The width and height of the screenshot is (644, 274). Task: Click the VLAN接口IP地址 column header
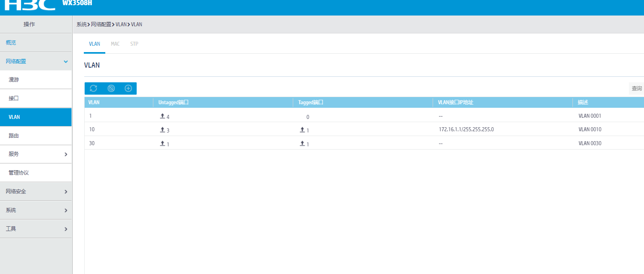click(455, 102)
